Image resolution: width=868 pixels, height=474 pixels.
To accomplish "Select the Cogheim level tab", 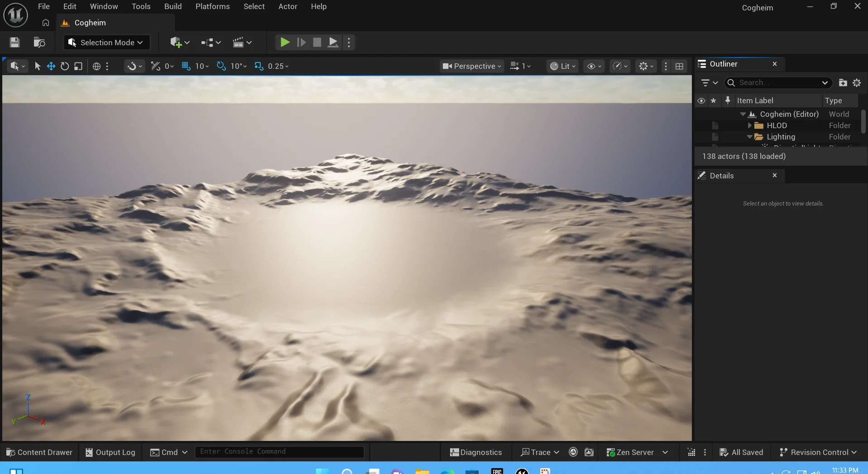I will point(115,23).
